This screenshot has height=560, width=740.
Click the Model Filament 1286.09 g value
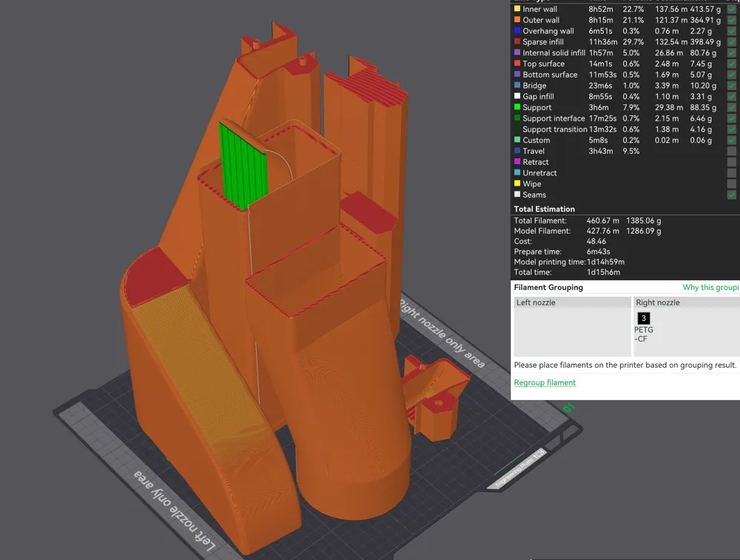pyautogui.click(x=643, y=231)
